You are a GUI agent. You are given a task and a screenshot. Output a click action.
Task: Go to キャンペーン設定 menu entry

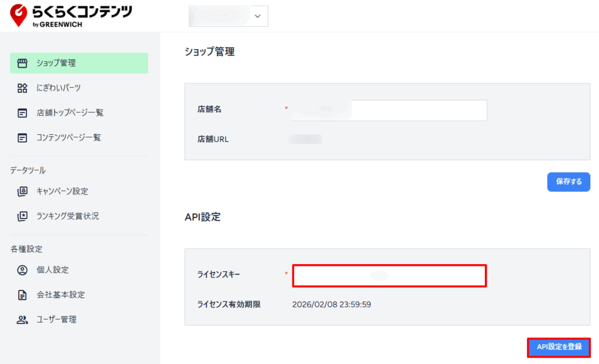click(x=62, y=191)
